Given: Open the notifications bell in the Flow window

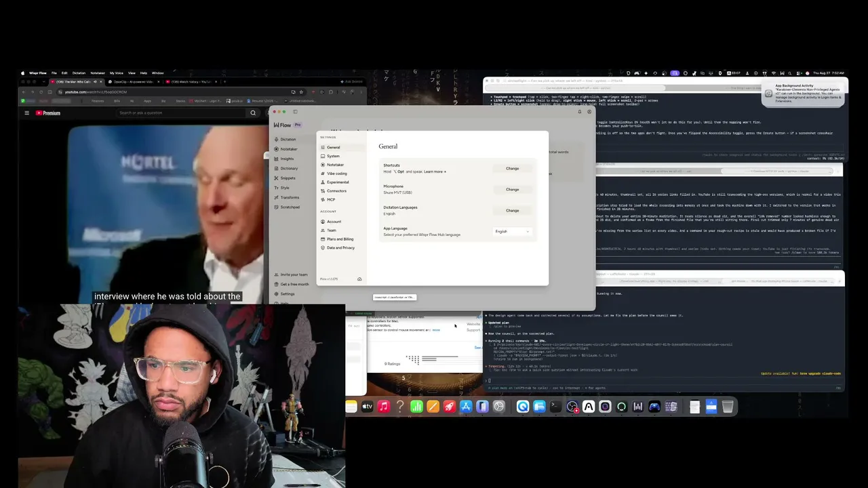Looking at the screenshot, I should (580, 112).
